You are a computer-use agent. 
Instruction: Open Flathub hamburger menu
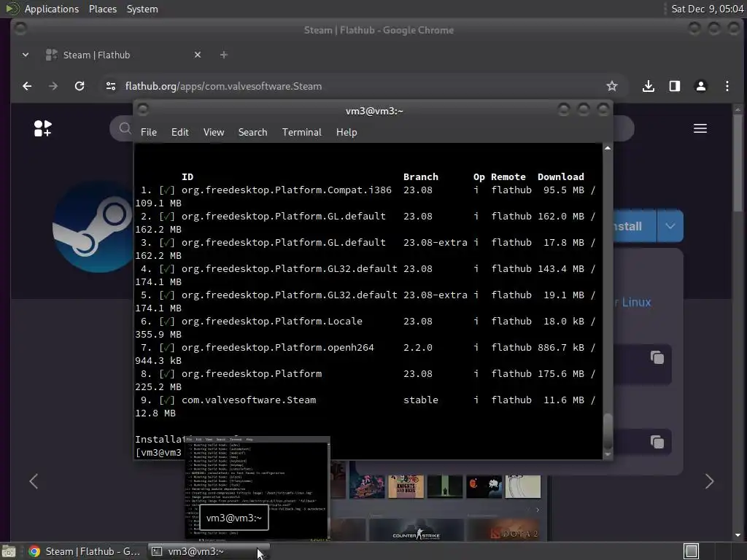coord(700,128)
